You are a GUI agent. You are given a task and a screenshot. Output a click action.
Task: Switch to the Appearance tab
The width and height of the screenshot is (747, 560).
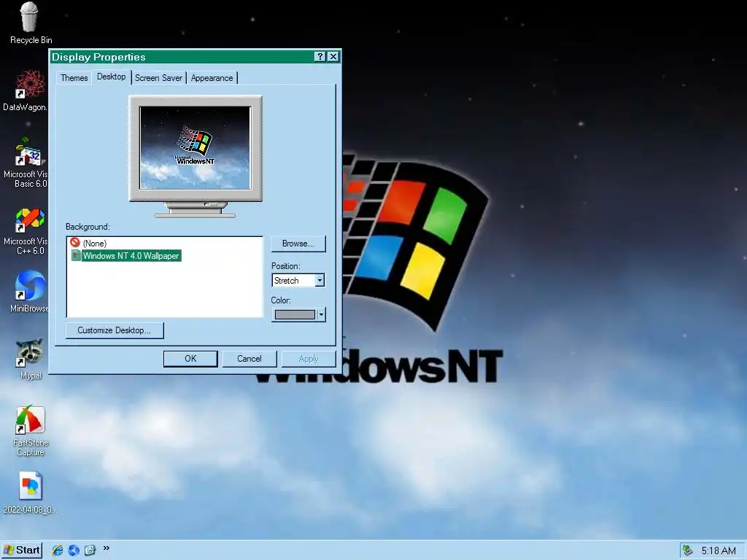(x=212, y=77)
